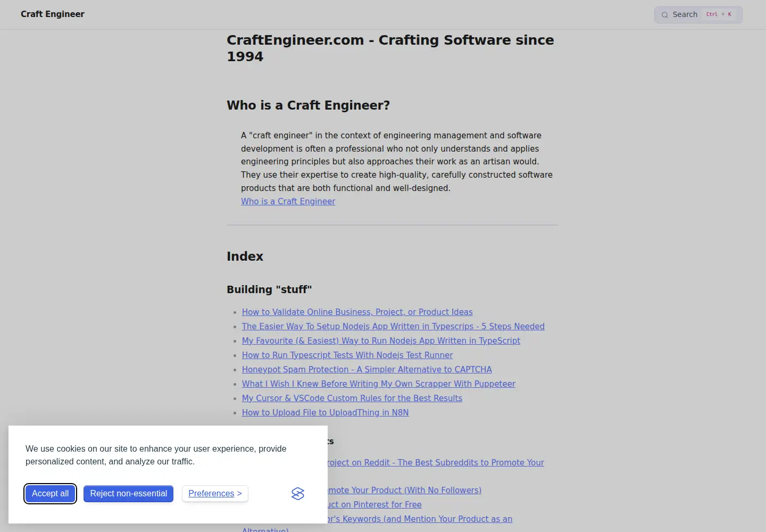The image size is (766, 532).
Task: Reject non-essential cookies
Action: point(129,494)
